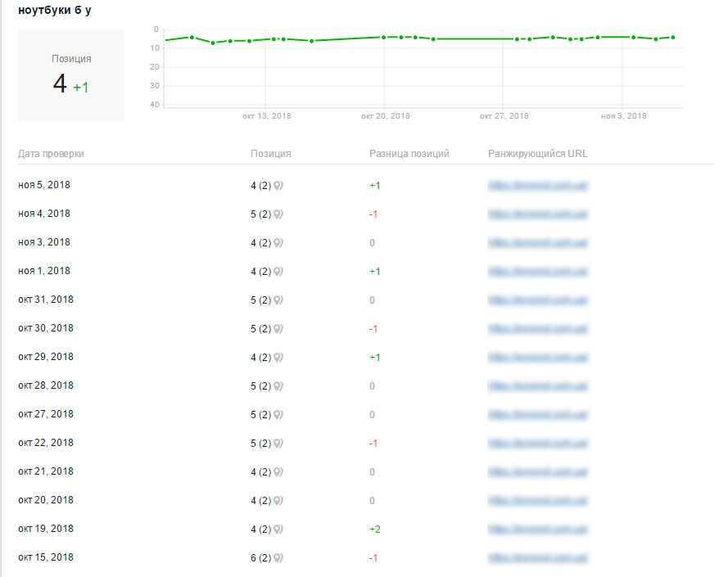The height and width of the screenshot is (577, 728).
Task: Click the location pin icon in the окт 19, 2018 row
Action: click(278, 530)
